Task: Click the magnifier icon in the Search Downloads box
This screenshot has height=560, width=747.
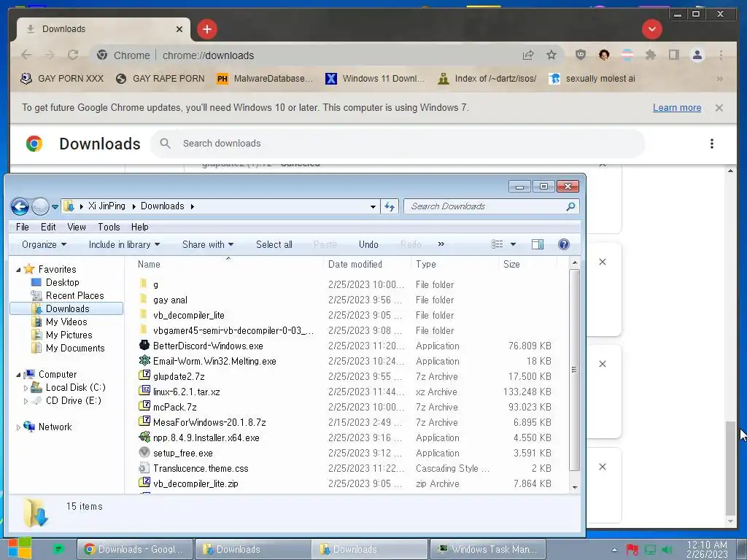Action: point(570,206)
